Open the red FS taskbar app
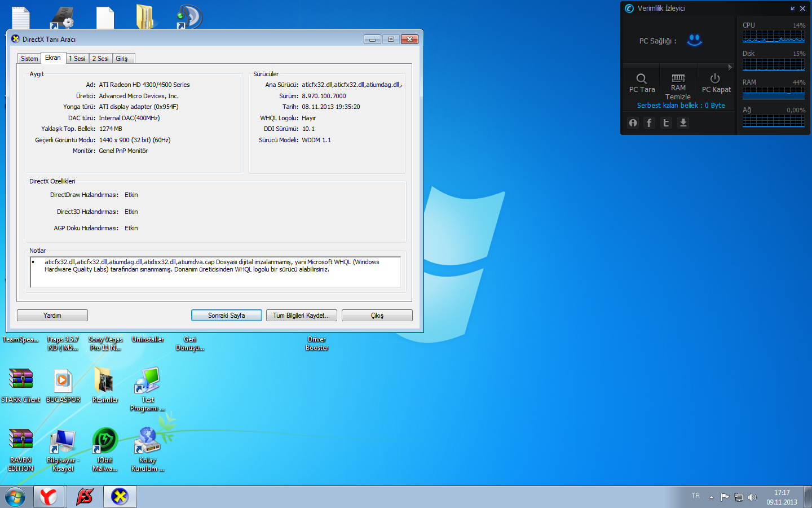 point(85,497)
